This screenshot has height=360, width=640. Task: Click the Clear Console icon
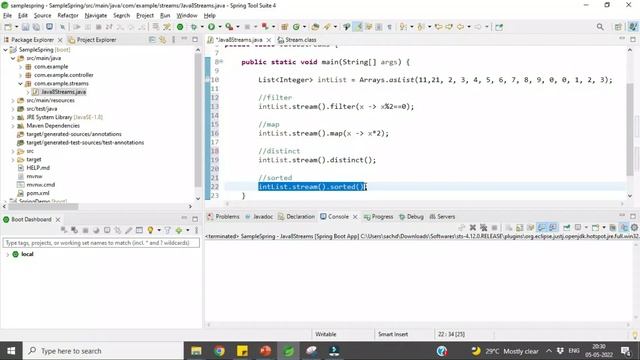[x=509, y=227]
